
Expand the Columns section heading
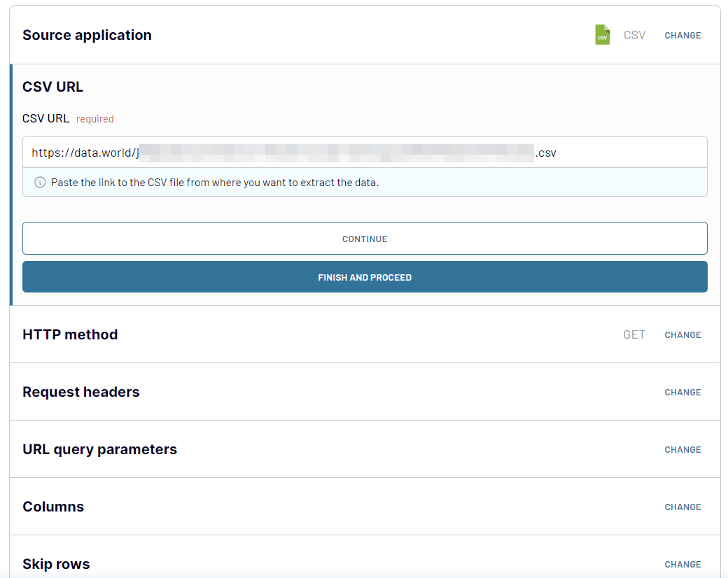tap(53, 507)
